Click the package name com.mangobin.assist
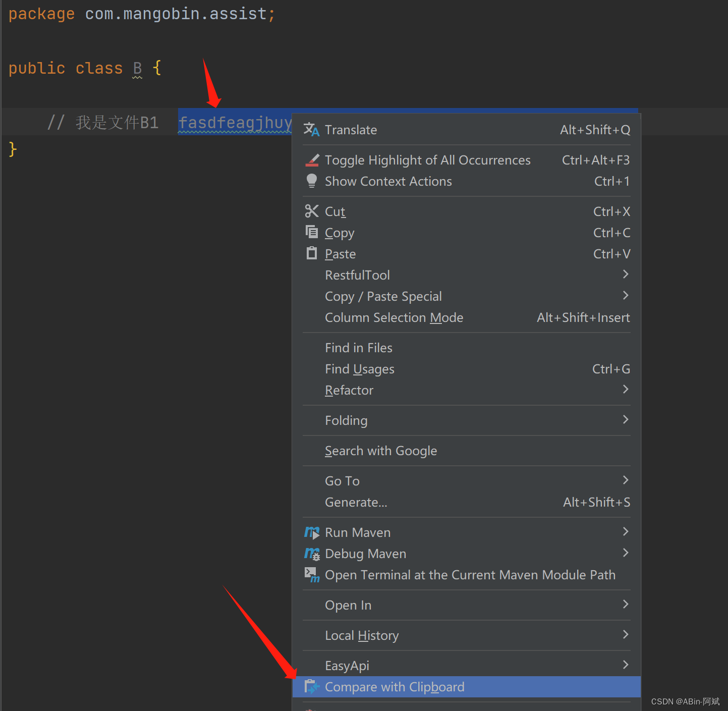The height and width of the screenshot is (711, 728). (176, 14)
